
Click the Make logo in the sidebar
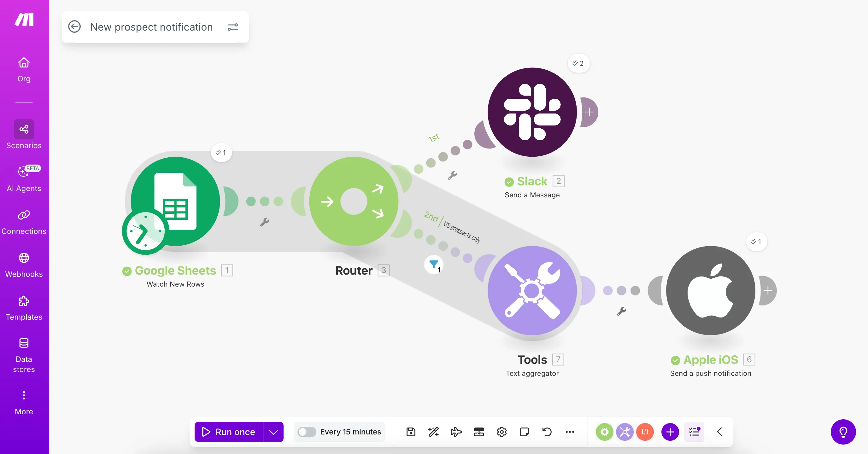pos(24,20)
